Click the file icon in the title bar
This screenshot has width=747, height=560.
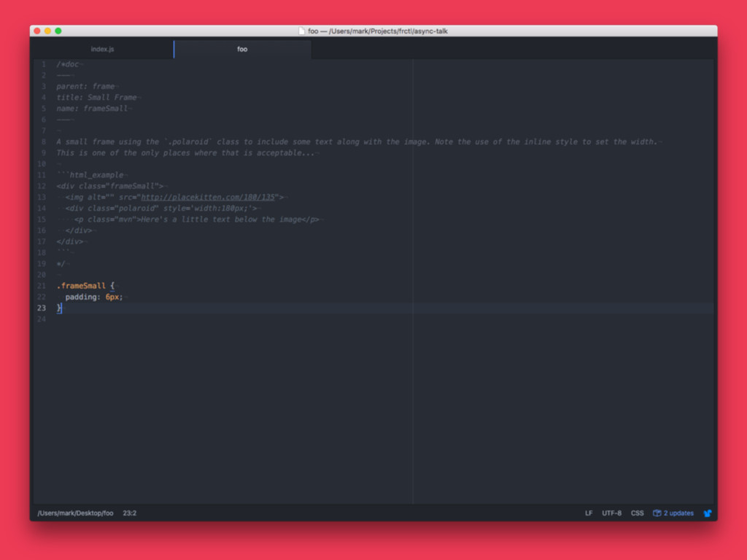click(301, 31)
